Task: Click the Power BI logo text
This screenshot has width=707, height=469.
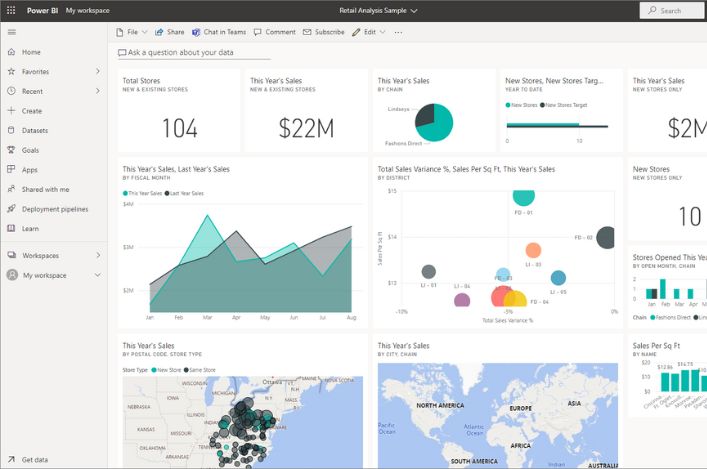Action: [x=42, y=10]
